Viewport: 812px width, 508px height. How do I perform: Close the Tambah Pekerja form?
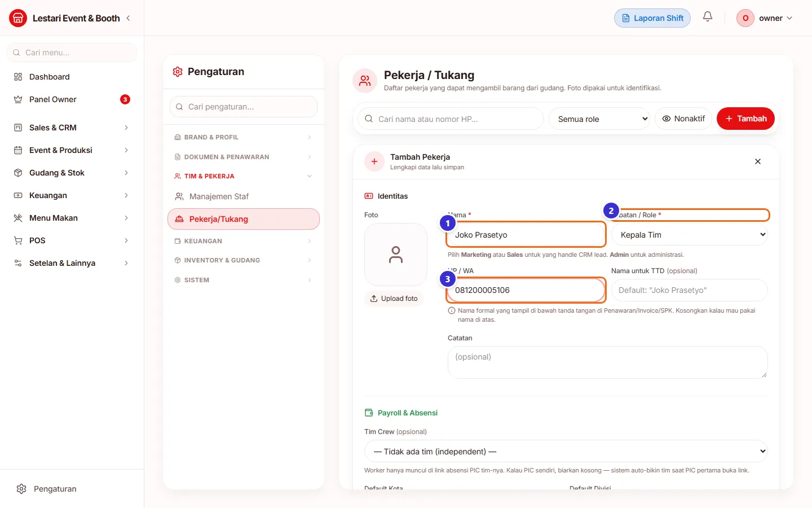758,161
